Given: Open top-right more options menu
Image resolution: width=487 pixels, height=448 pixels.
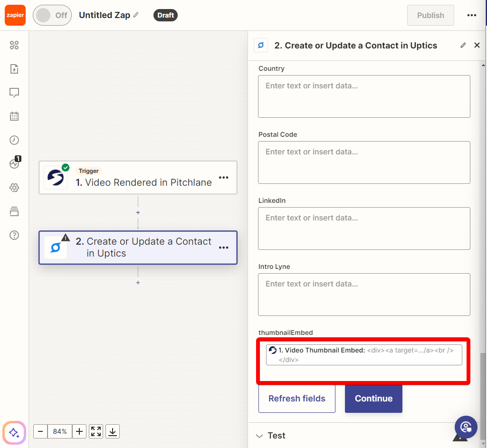Looking at the screenshot, I should 471,15.
